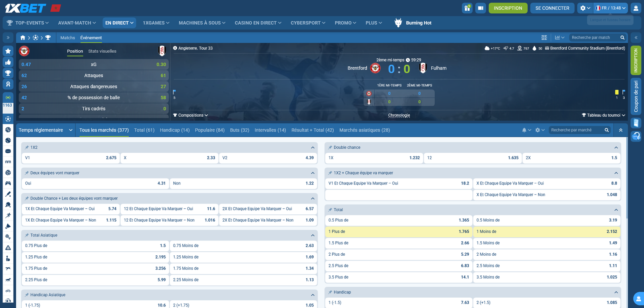Choose Badminton shuttlecock in the sports sidebar
This screenshot has height=308, width=644.
8,226
